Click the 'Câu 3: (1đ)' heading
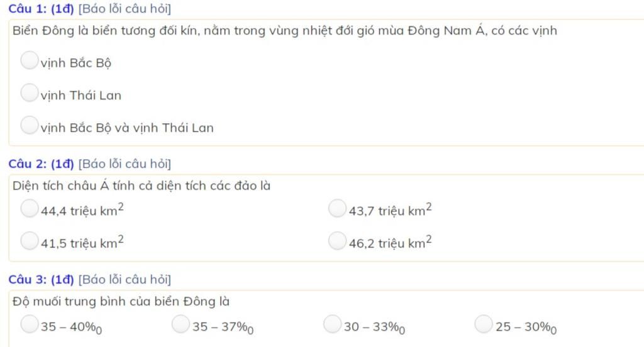 click(41, 280)
